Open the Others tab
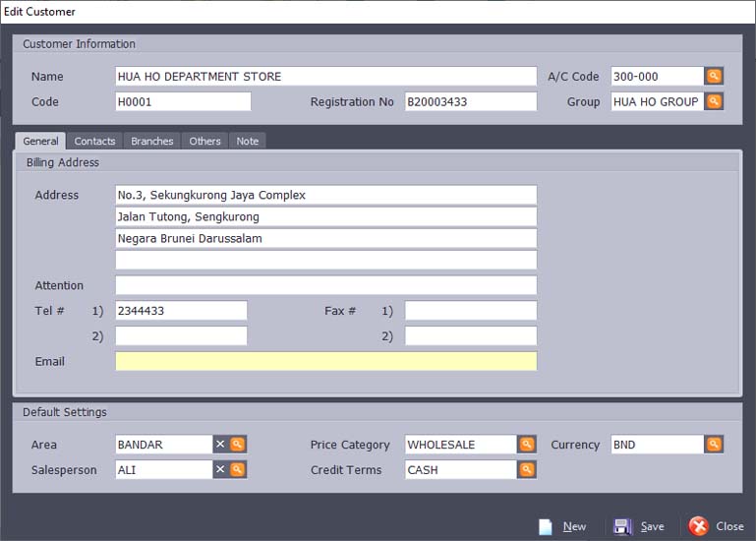The height and width of the screenshot is (541, 756). 204,141
